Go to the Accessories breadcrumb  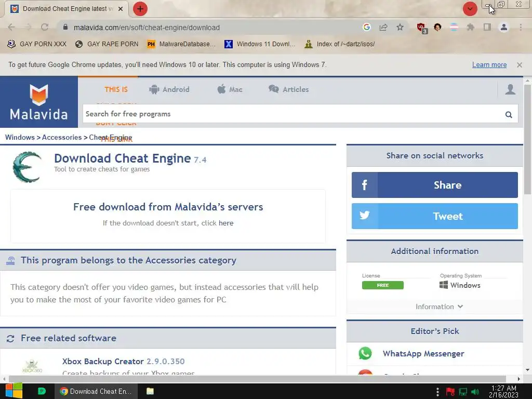click(62, 137)
